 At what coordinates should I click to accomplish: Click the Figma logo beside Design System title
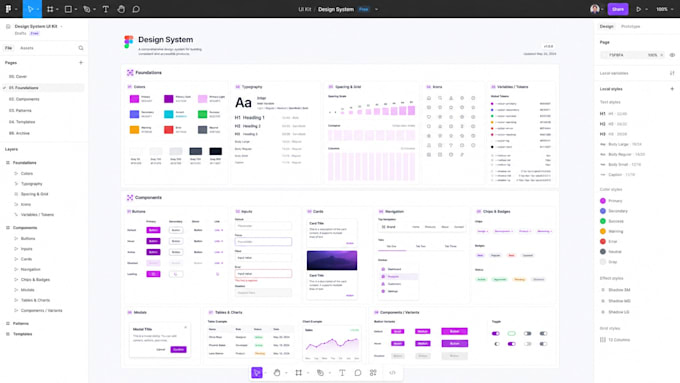coord(128,42)
